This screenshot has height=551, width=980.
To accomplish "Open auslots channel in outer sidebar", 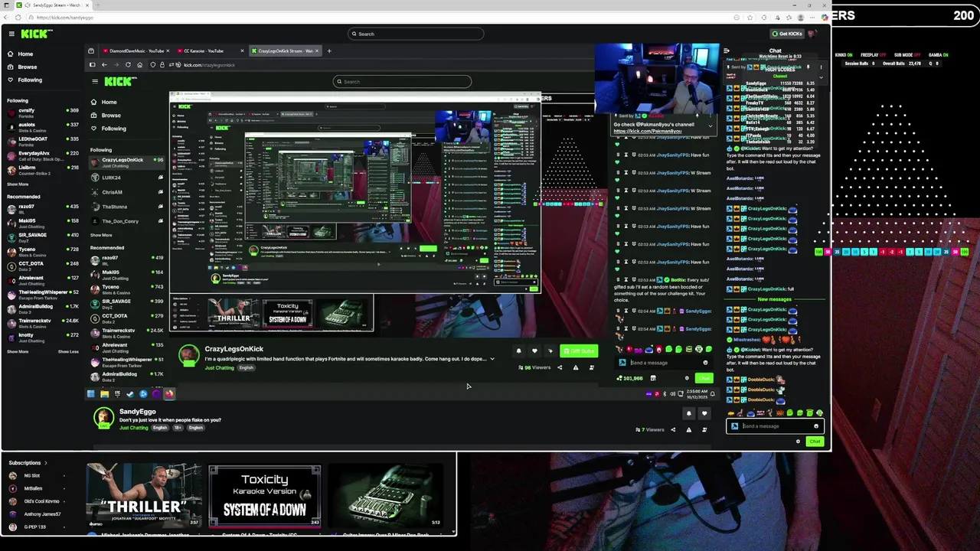I will point(43,126).
